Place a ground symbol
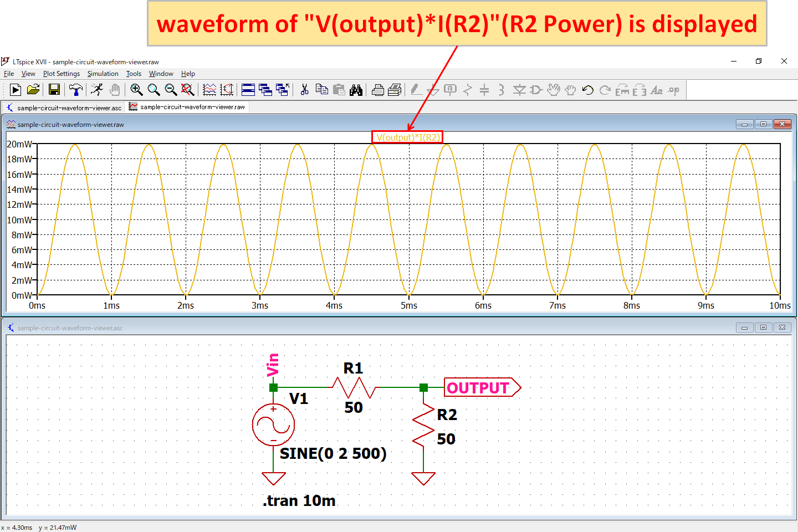The height and width of the screenshot is (532, 798). (432, 89)
